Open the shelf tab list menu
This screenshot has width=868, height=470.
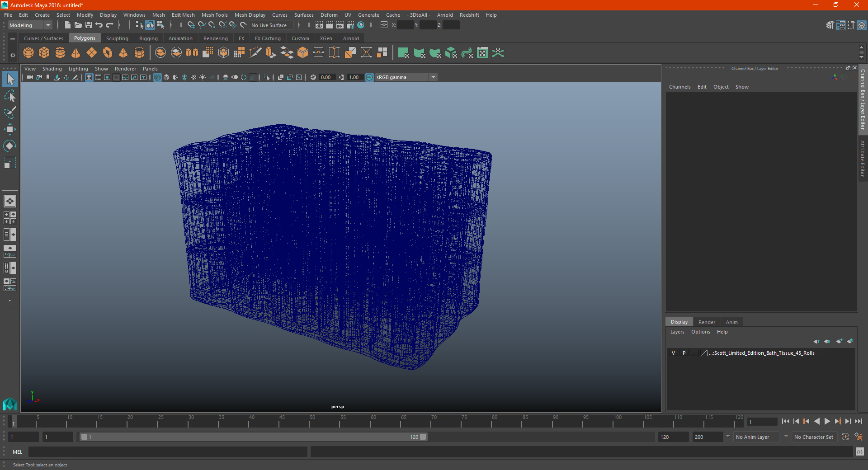tap(13, 39)
